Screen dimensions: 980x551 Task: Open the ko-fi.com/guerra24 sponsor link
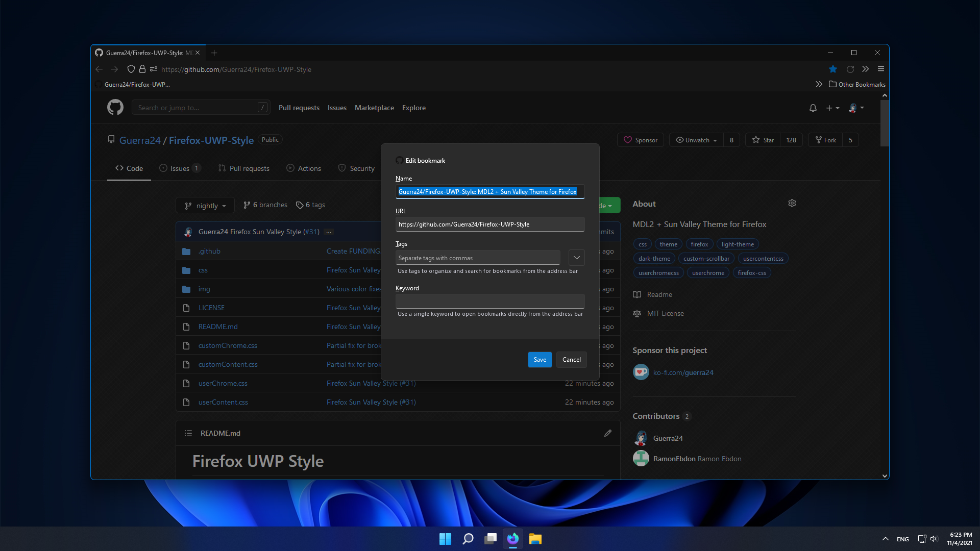[683, 373]
